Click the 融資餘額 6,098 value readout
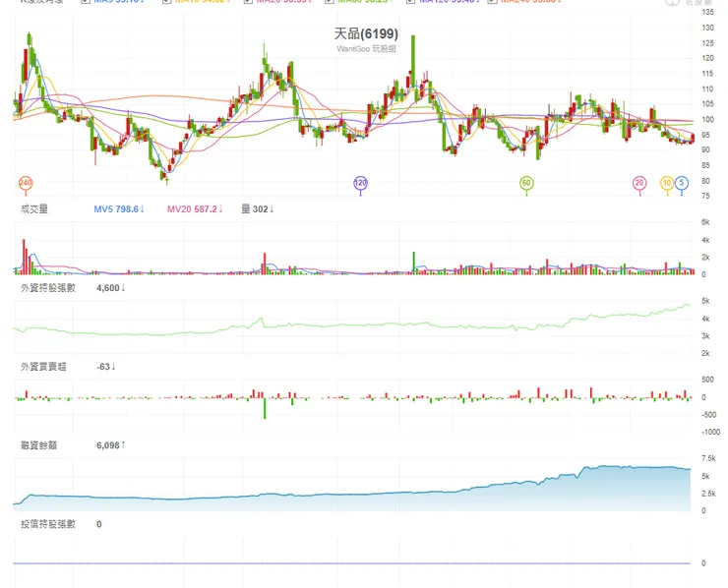 (110, 445)
